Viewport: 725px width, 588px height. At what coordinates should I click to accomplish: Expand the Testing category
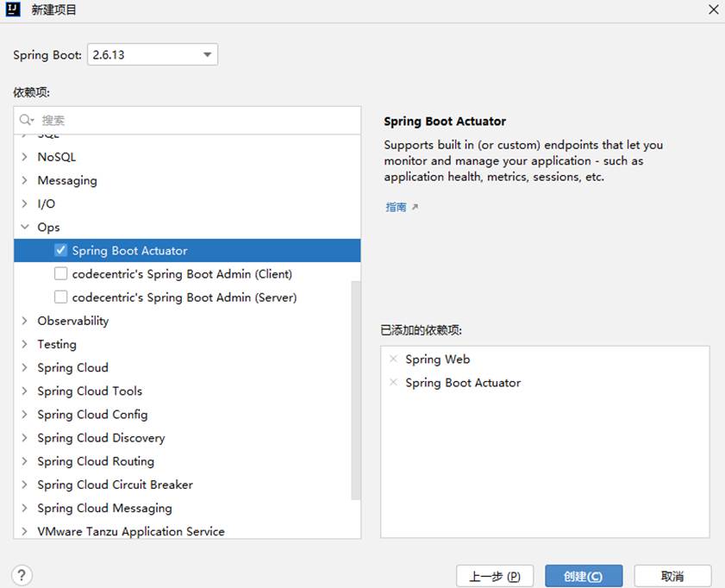pyautogui.click(x=24, y=344)
